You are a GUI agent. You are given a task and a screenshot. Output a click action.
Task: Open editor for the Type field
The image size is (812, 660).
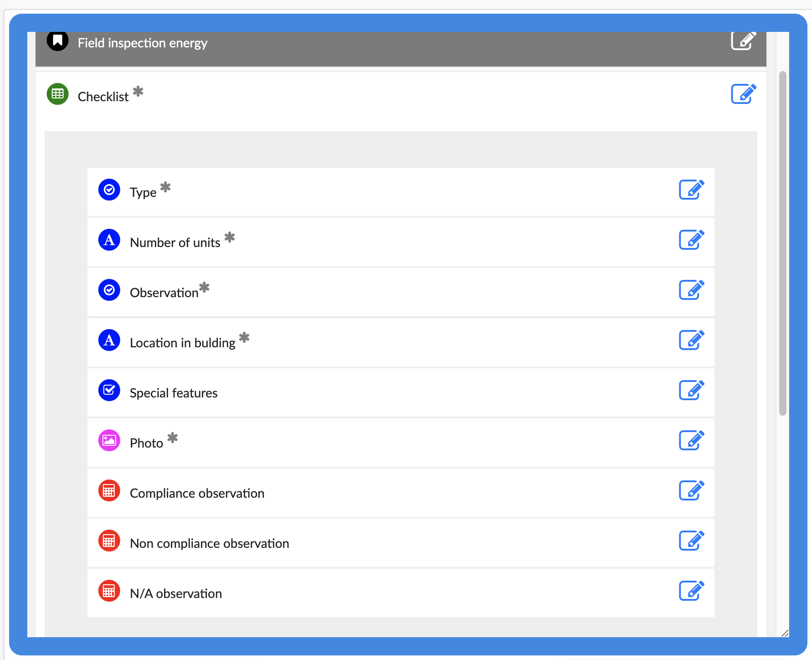[x=691, y=190]
